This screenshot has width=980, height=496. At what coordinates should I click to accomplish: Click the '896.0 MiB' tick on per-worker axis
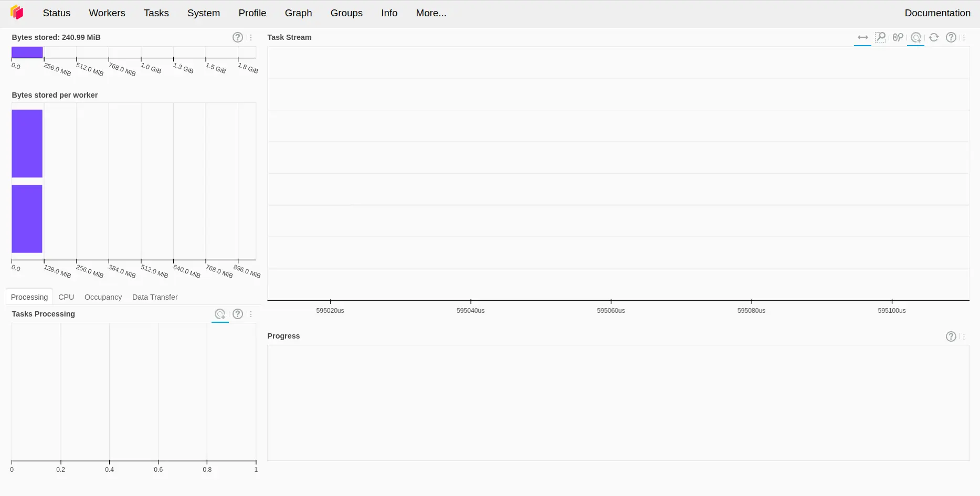(x=247, y=271)
